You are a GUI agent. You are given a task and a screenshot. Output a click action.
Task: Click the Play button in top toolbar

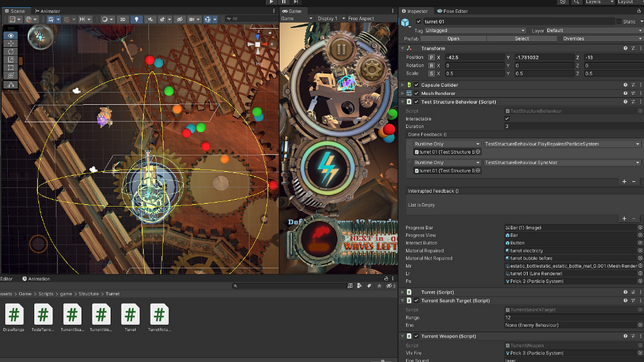coord(272,2)
